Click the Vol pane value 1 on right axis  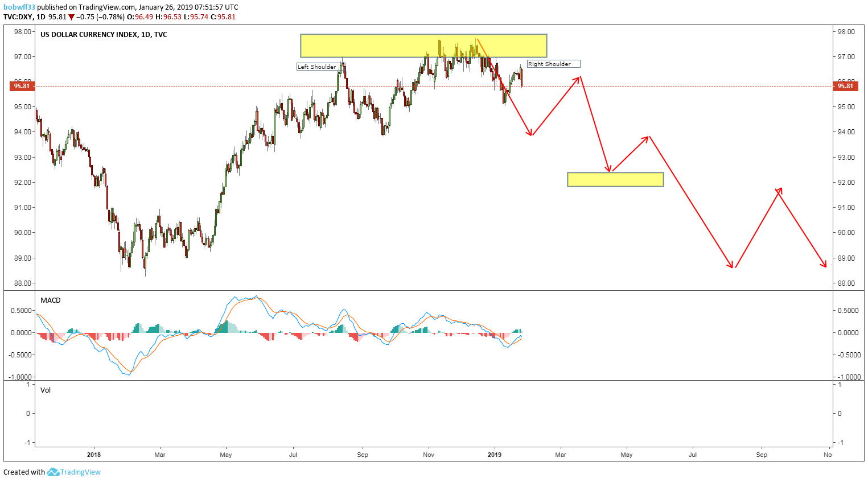[x=841, y=385]
